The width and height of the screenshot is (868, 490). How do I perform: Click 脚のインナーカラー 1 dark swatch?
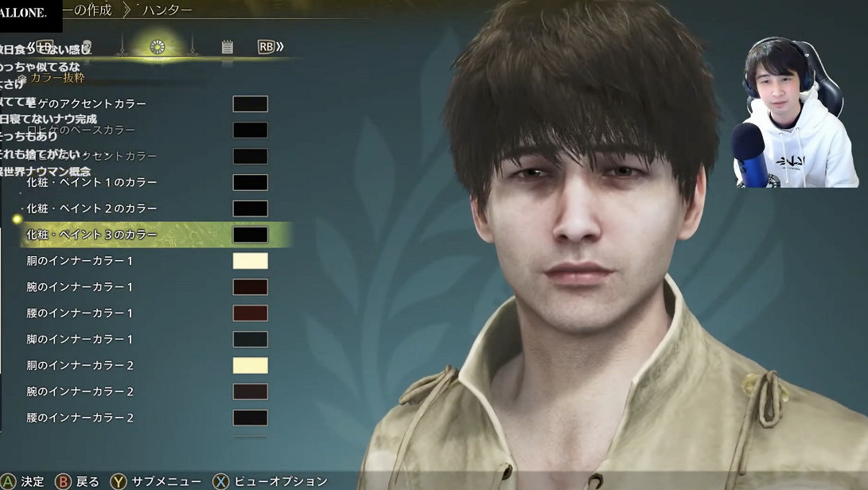pos(250,340)
